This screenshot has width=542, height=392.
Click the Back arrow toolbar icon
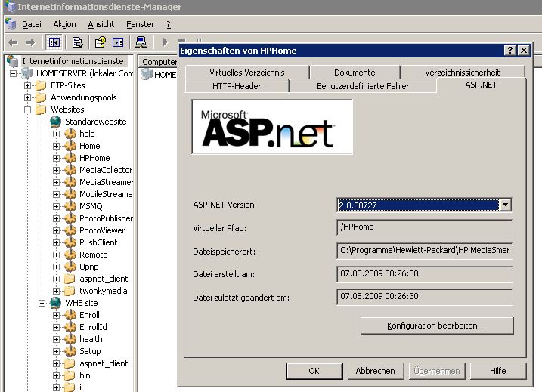tap(13, 42)
